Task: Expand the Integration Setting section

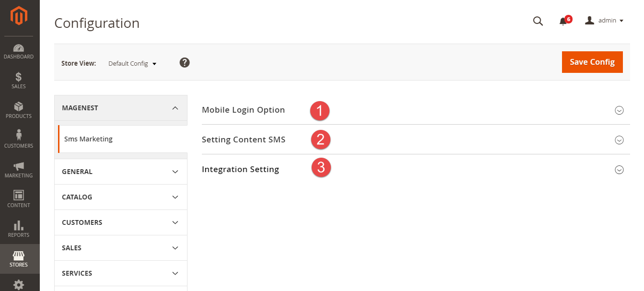Action: (x=619, y=170)
